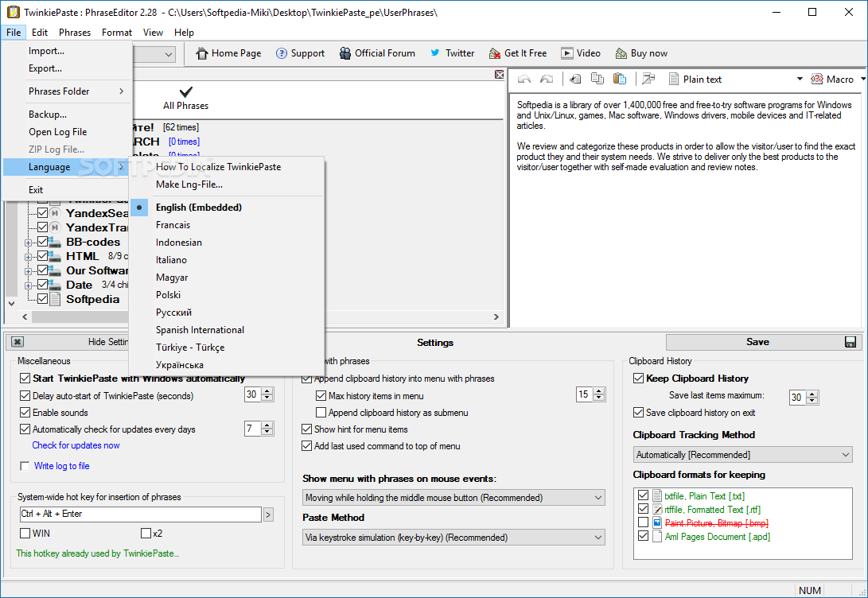Select Spanish International language

pos(227,330)
